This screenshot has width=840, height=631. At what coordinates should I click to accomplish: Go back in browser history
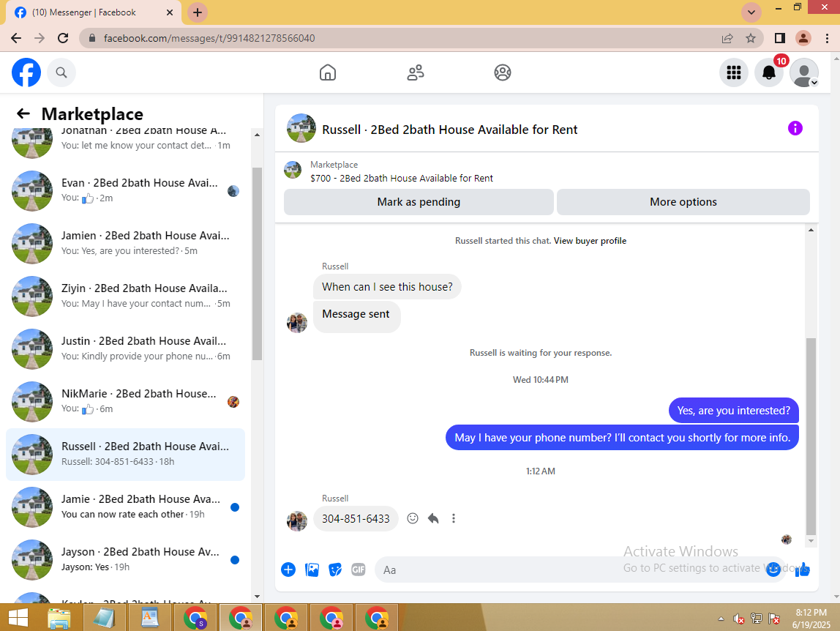[x=16, y=38]
